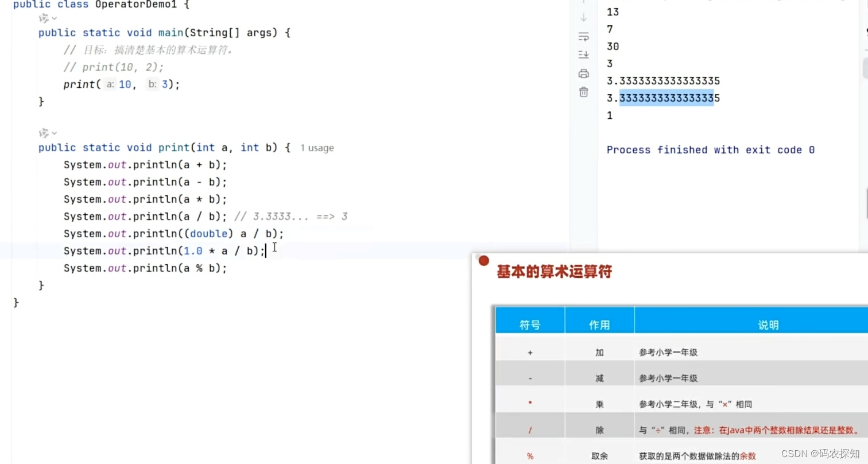Click the 目标 comment line in main

pyautogui.click(x=149, y=50)
